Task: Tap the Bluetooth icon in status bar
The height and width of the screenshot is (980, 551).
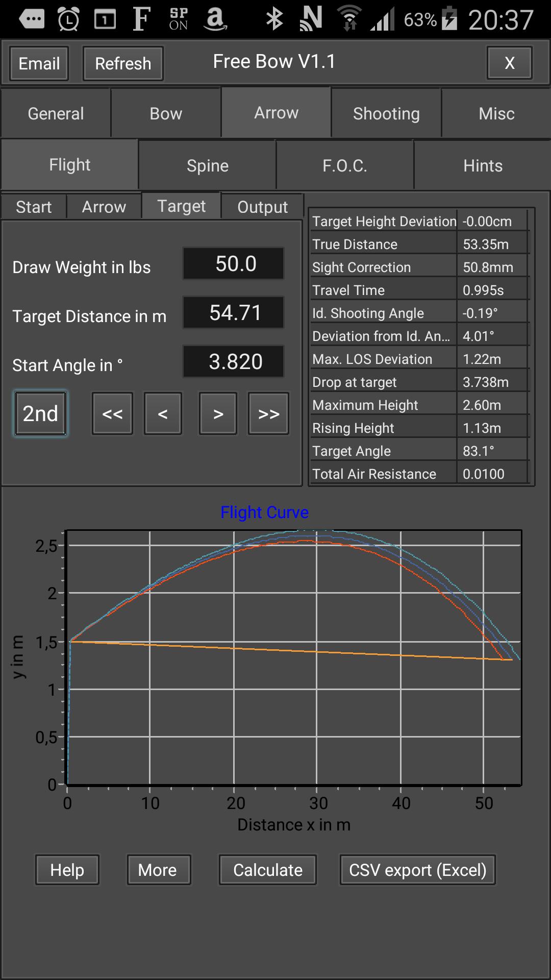Action: coord(274,19)
